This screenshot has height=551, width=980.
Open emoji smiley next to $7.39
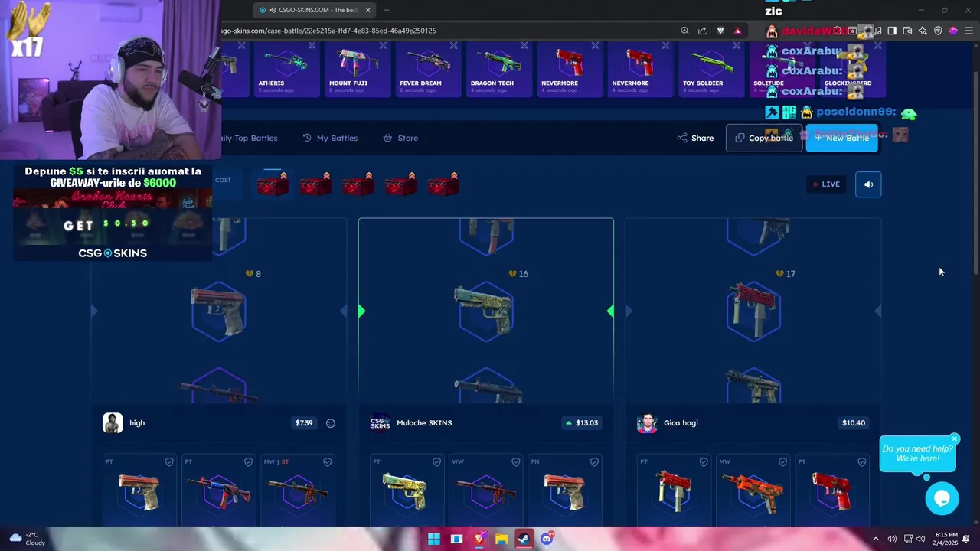tap(331, 423)
